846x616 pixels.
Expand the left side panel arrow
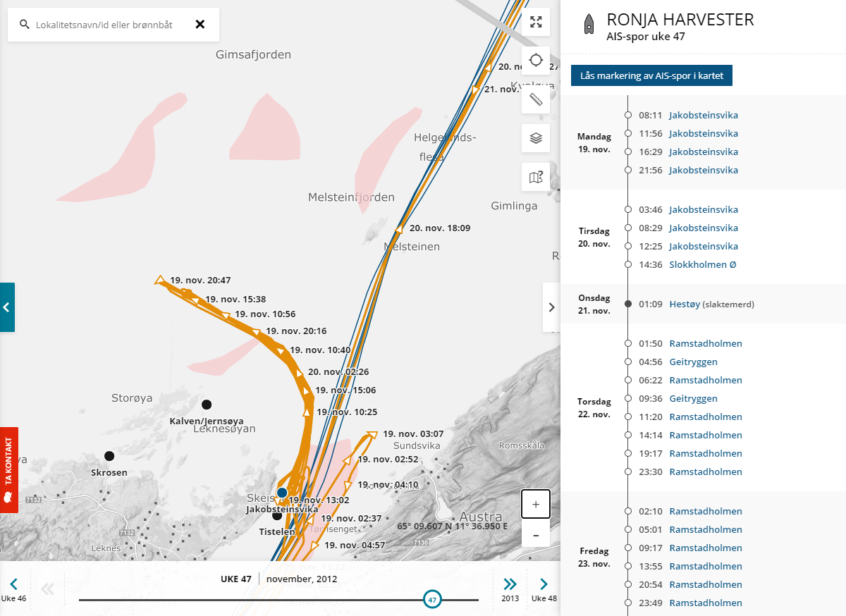pyautogui.click(x=6, y=307)
